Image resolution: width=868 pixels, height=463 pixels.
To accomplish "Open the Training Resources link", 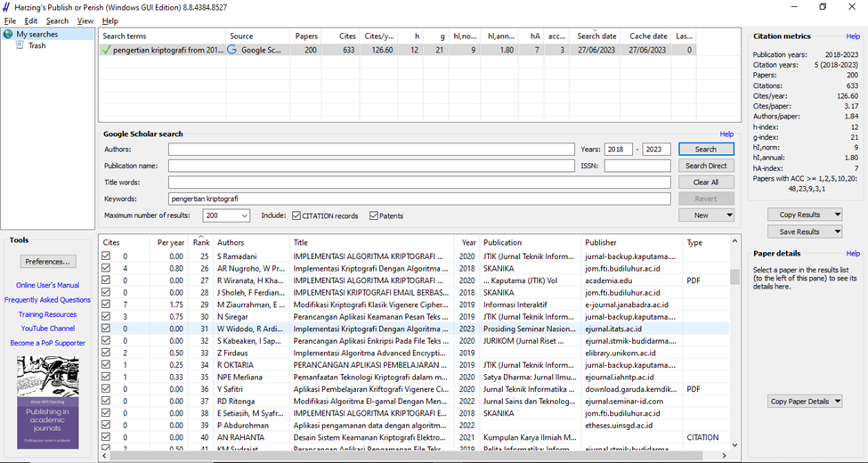I will pyautogui.click(x=47, y=314).
